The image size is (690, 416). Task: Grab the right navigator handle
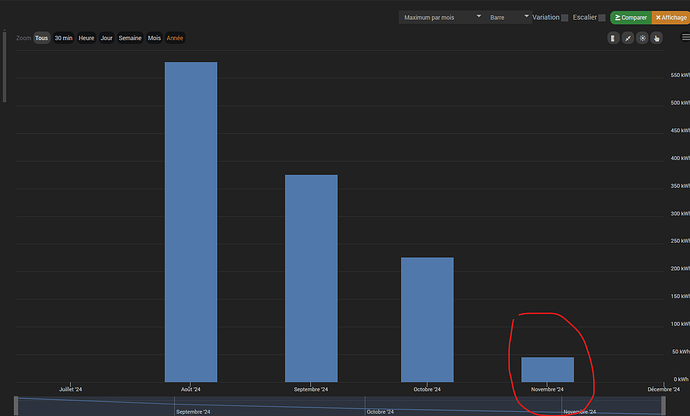(664, 406)
